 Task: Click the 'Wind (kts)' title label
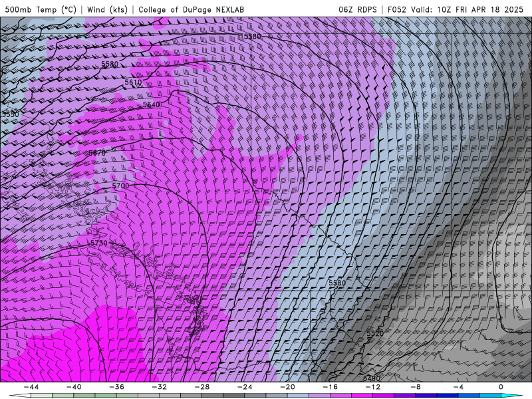(x=107, y=9)
